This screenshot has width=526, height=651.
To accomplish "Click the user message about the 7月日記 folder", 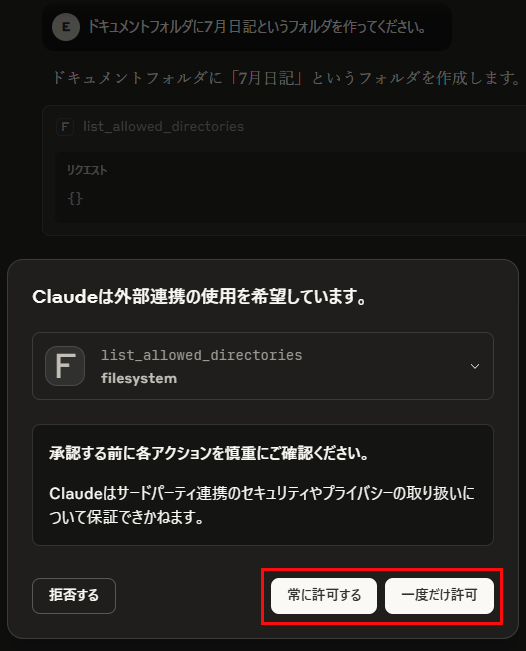I will (x=257, y=27).
